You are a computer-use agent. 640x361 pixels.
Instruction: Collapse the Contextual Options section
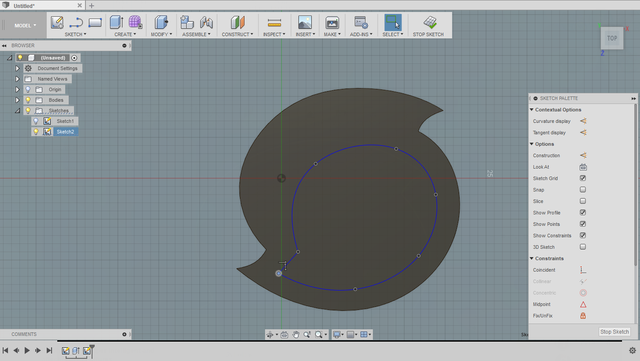531,109
